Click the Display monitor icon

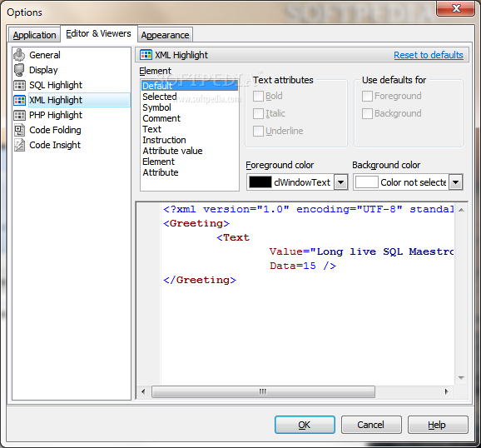[x=19, y=70]
